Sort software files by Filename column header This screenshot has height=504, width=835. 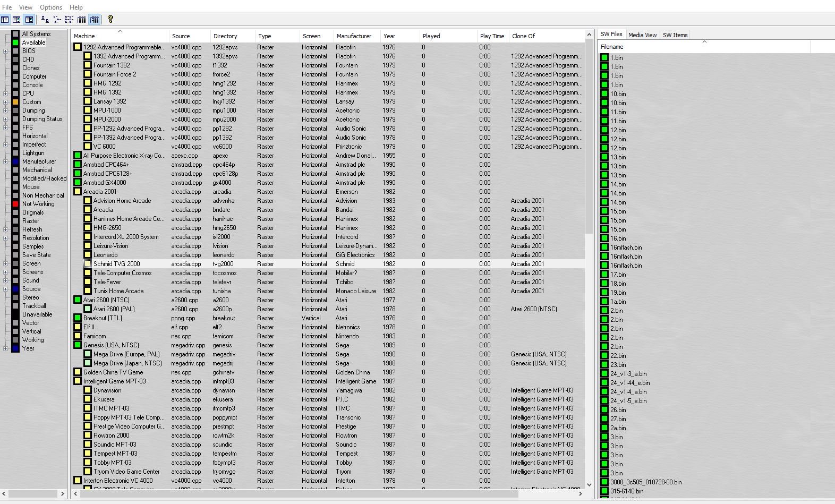pos(704,47)
